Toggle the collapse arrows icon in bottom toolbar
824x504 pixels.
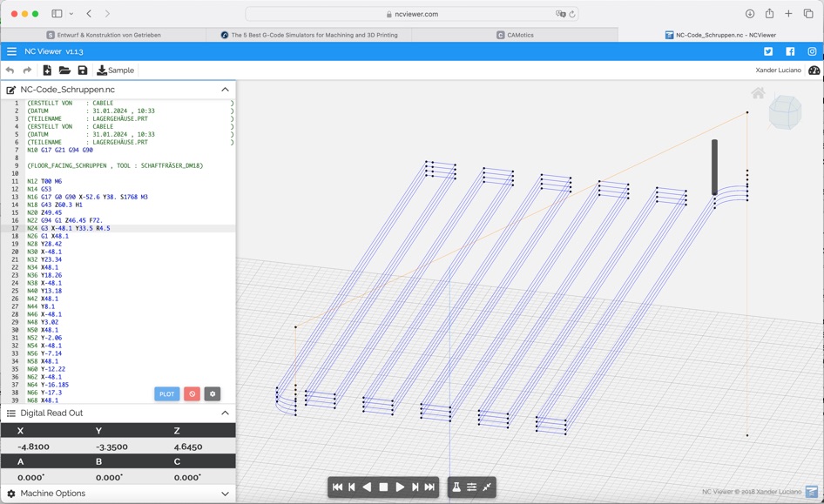(x=487, y=487)
